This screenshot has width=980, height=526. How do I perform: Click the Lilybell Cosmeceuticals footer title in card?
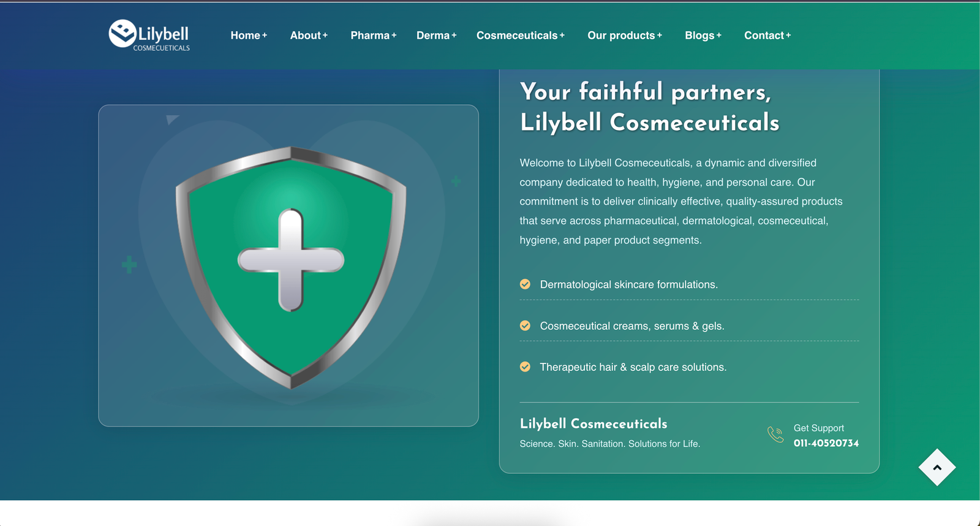594,424
